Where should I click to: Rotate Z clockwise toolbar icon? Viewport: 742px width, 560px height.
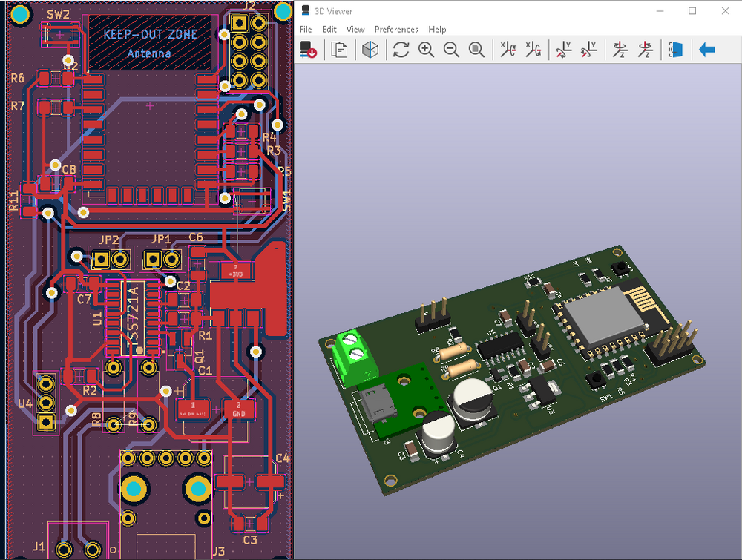coord(620,50)
